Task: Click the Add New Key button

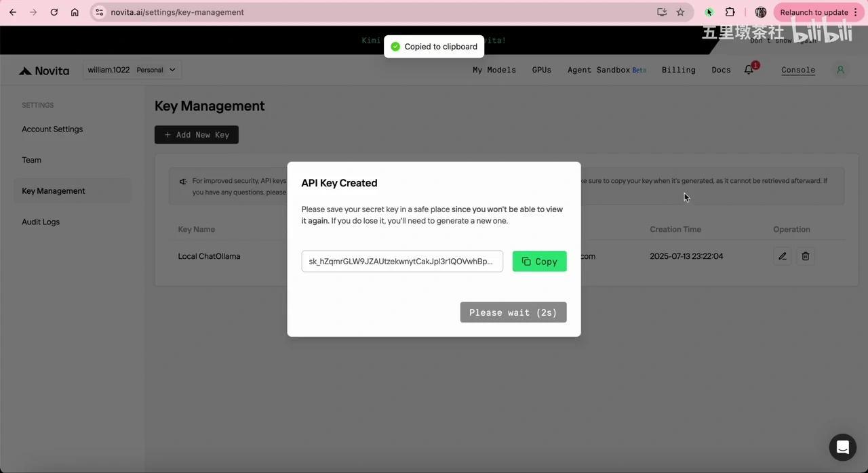Action: [x=197, y=135]
